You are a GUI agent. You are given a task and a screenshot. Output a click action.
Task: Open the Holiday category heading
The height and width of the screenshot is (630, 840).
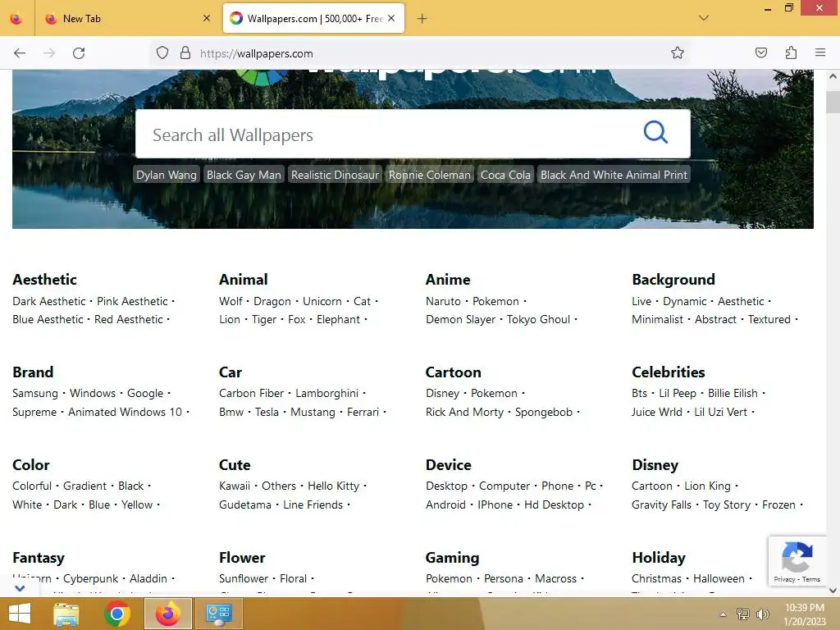click(x=659, y=558)
